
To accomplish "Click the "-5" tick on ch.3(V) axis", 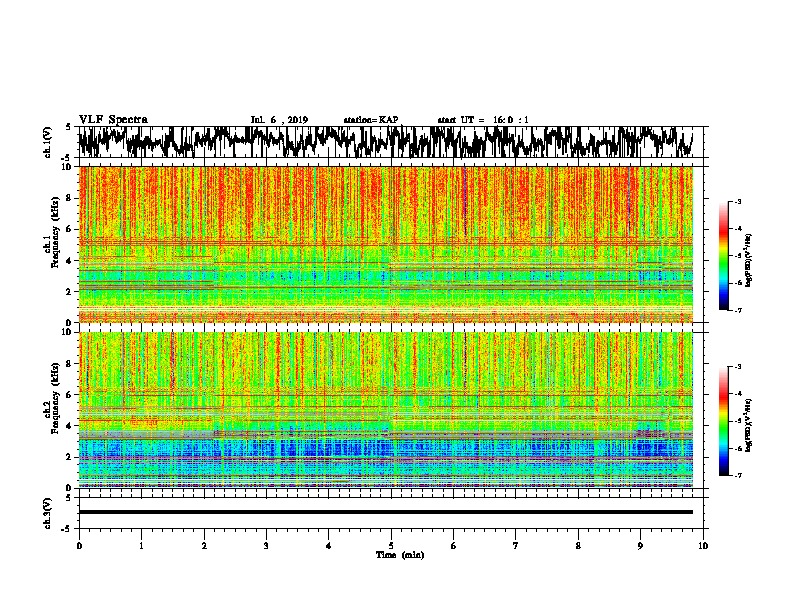I will coord(67,529).
